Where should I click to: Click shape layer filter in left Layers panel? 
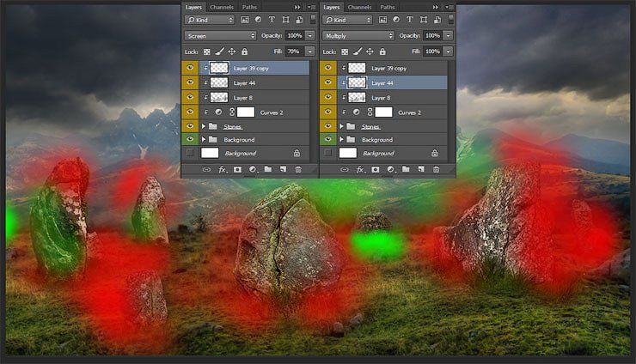pyautogui.click(x=285, y=20)
